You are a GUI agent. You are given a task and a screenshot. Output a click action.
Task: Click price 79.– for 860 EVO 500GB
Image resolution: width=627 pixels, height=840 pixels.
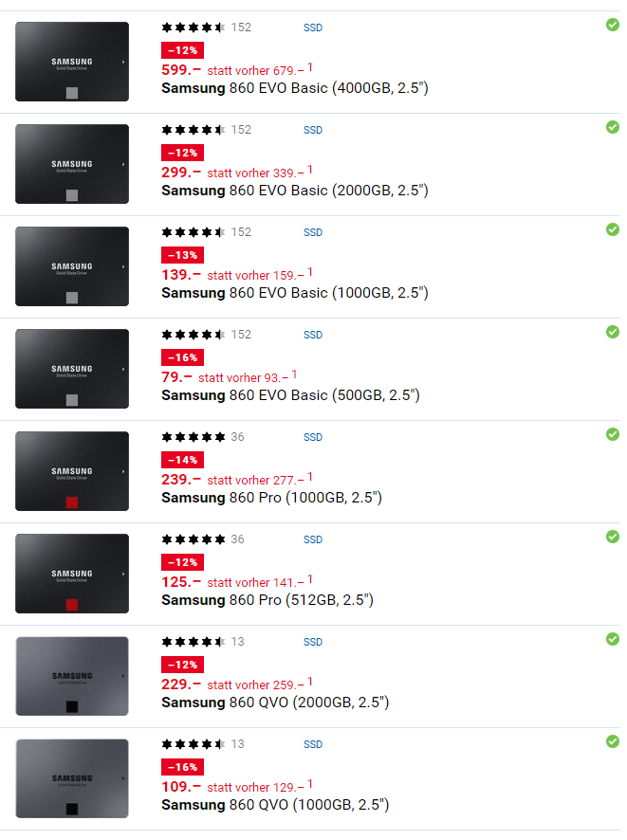point(176,377)
